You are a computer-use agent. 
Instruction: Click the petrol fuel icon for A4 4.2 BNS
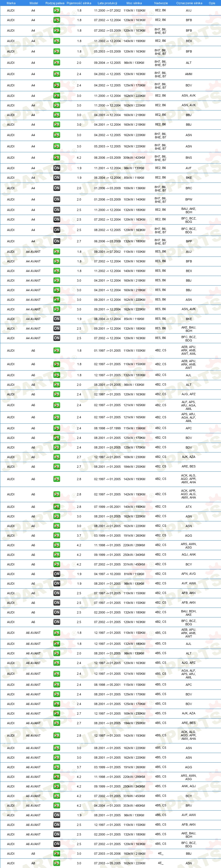pos(57,157)
